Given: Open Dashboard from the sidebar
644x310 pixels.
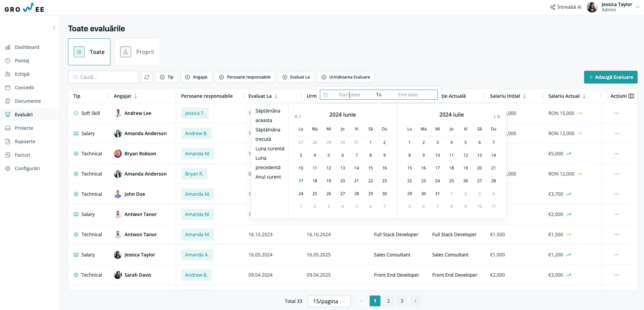Looking at the screenshot, I should [27, 47].
